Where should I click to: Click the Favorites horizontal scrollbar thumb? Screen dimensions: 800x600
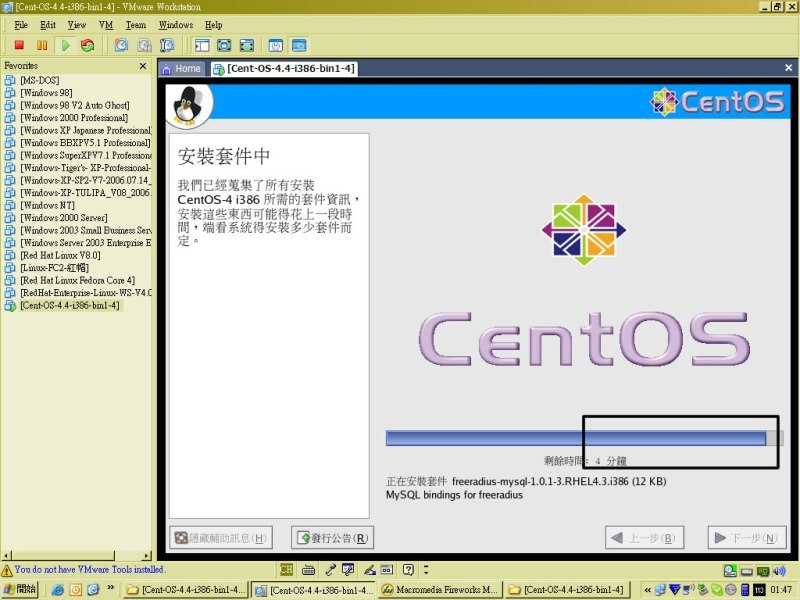(x=63, y=555)
